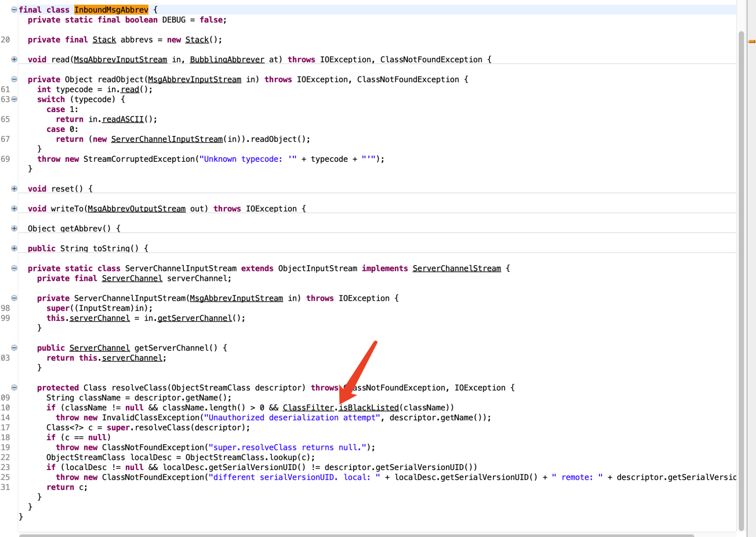756x537 pixels.
Task: Collapse the getServerChannel method
Action: click(x=14, y=348)
